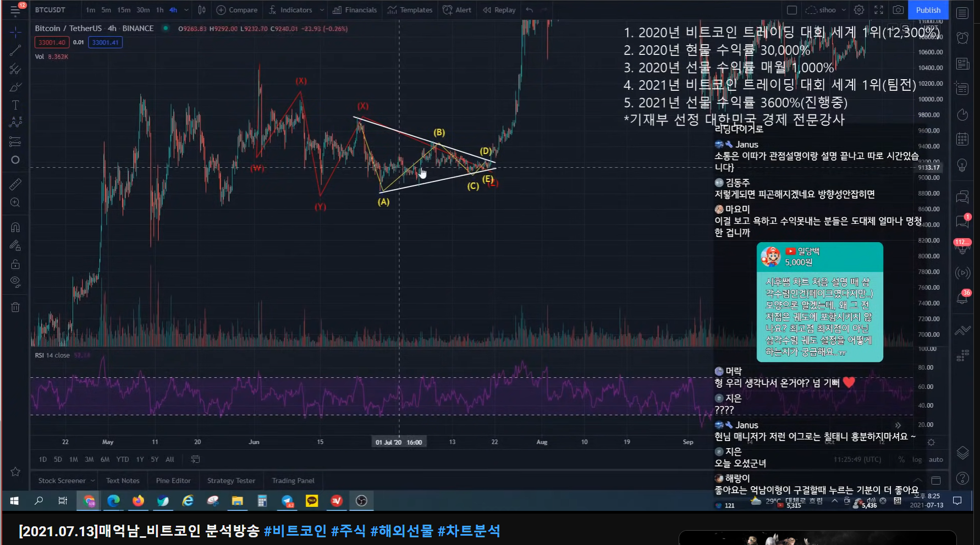This screenshot has height=545, width=980.
Task: Undo the last chart action
Action: pos(529,10)
